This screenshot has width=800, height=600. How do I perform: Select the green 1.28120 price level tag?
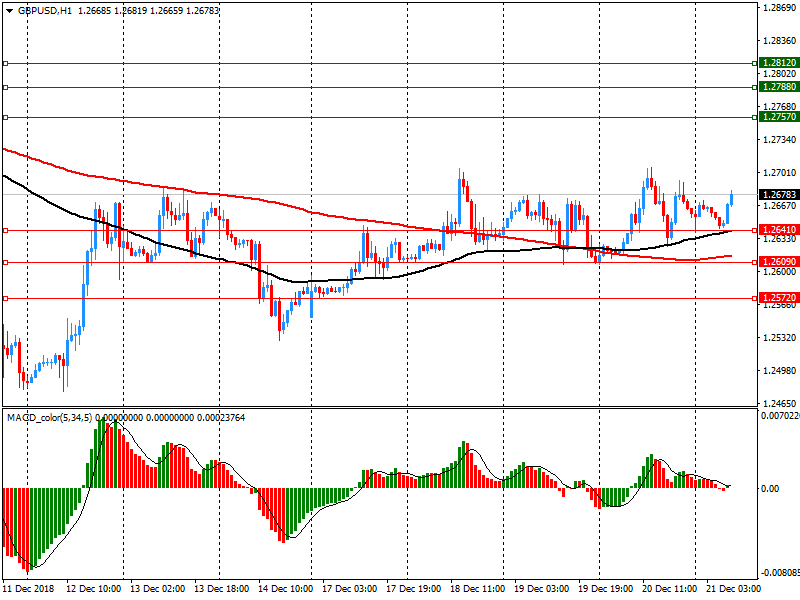click(779, 62)
